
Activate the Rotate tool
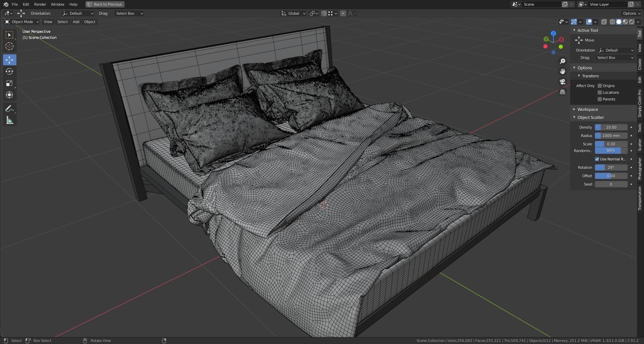(9, 71)
